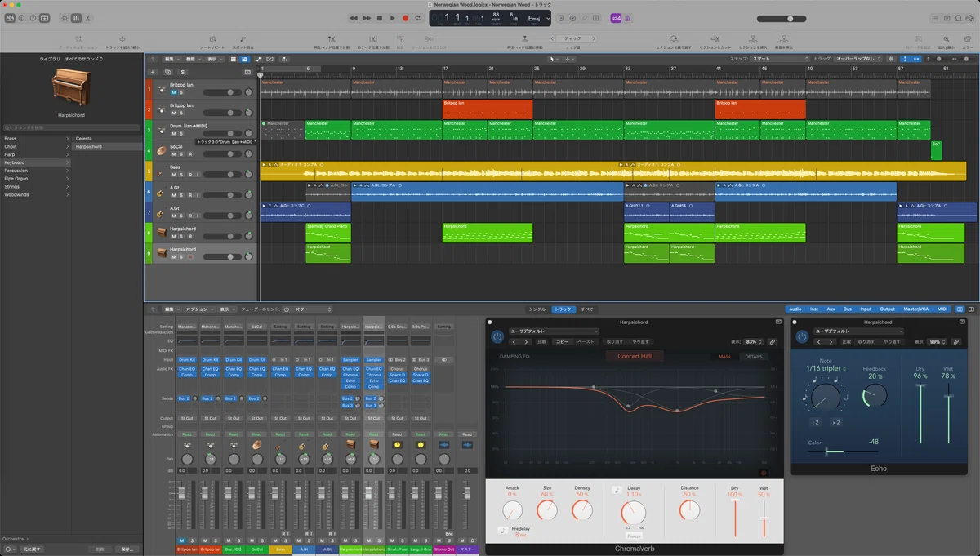
Task: Toggle the Aux channel filter in mixer
Action: click(x=831, y=309)
